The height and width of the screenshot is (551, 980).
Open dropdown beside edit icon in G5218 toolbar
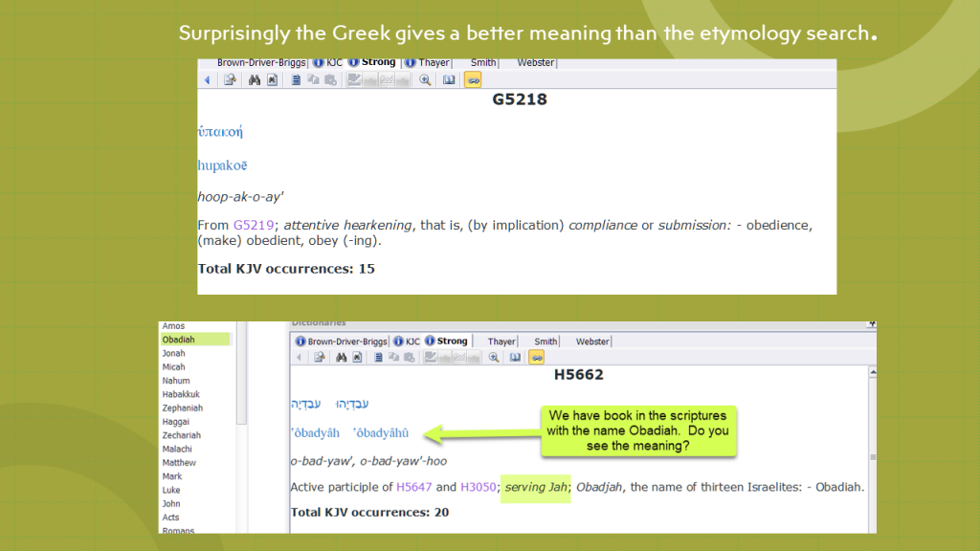[370, 79]
